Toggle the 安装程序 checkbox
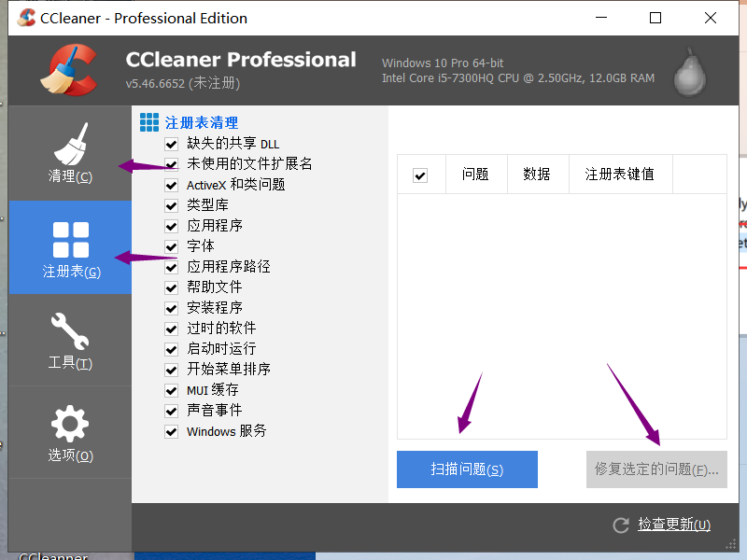 pos(172,308)
